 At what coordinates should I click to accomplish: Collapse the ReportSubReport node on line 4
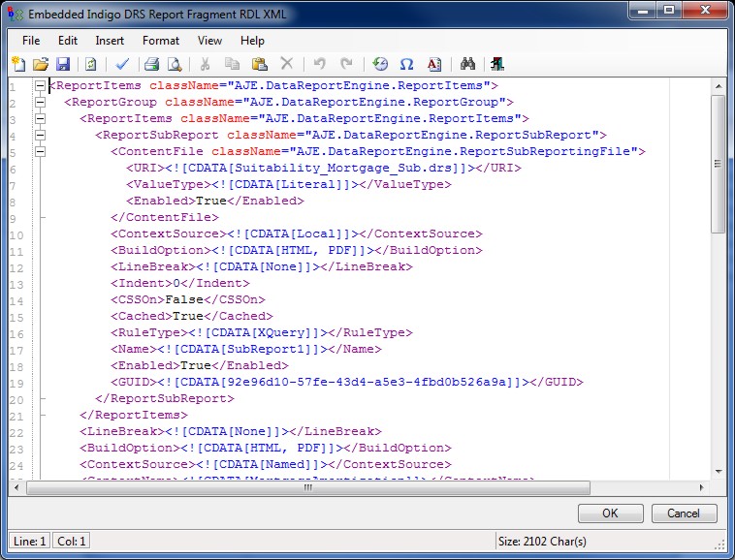pyautogui.click(x=40, y=136)
